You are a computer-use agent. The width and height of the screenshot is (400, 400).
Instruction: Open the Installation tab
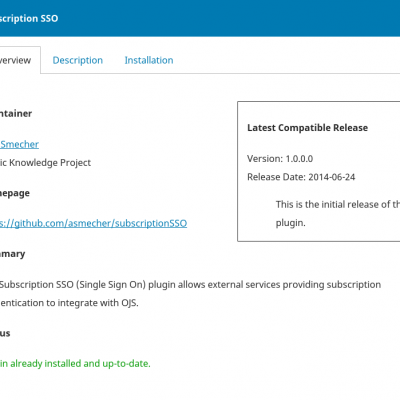click(149, 60)
